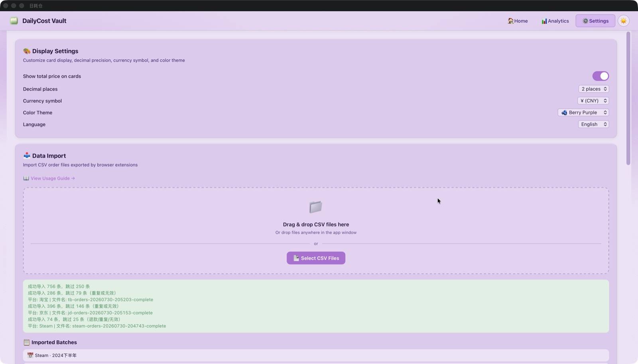The height and width of the screenshot is (364, 638).
Task: Click the book icon before View Usage Guide
Action: [x=26, y=178]
